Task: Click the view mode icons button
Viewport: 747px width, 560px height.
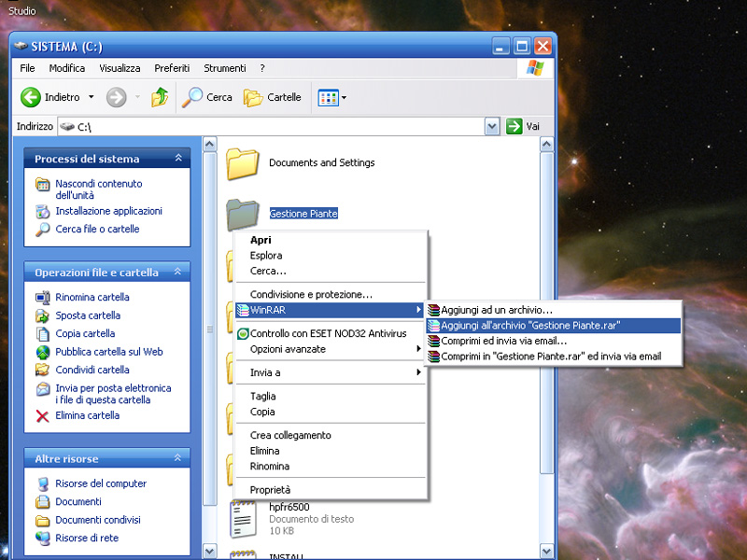Action: point(329,98)
